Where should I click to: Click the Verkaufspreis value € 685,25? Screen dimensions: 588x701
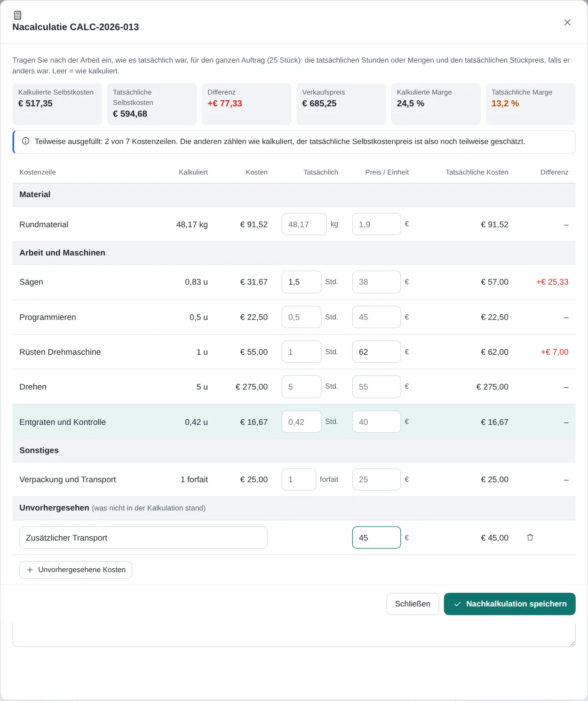319,104
